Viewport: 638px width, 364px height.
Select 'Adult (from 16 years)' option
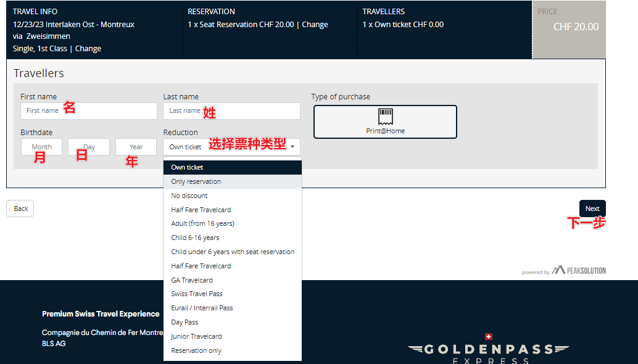pos(233,223)
